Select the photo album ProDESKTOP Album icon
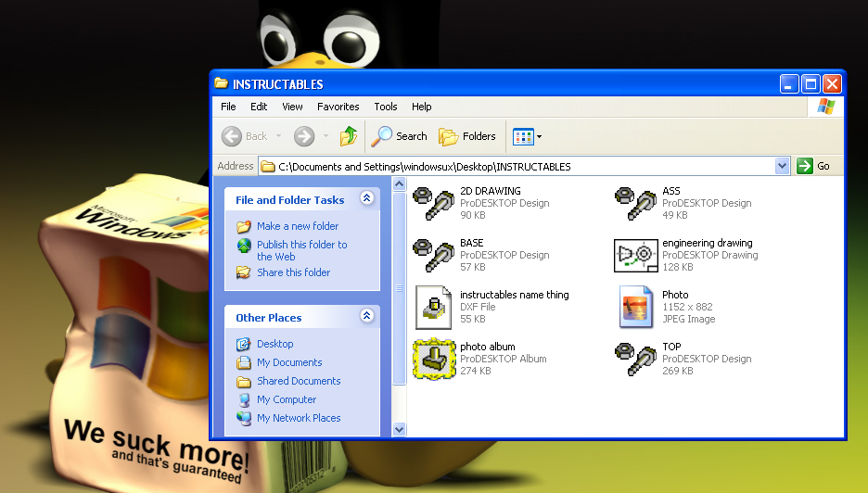 434,360
